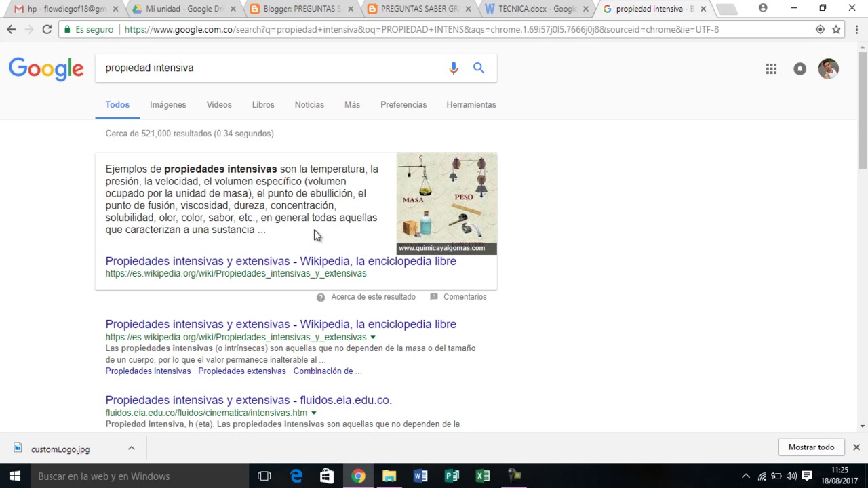868x488 pixels.
Task: Expand the Wikipedia result URL dropdown arrow
Action: [x=373, y=337]
